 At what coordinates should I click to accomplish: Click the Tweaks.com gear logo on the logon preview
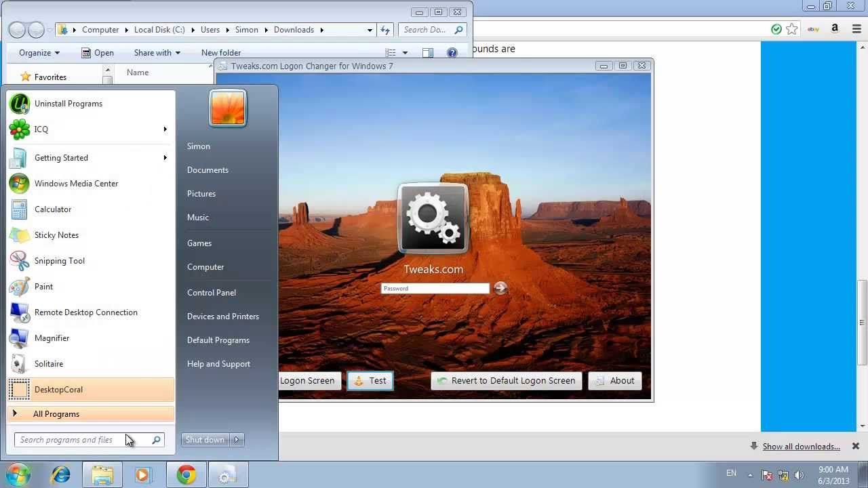click(433, 217)
